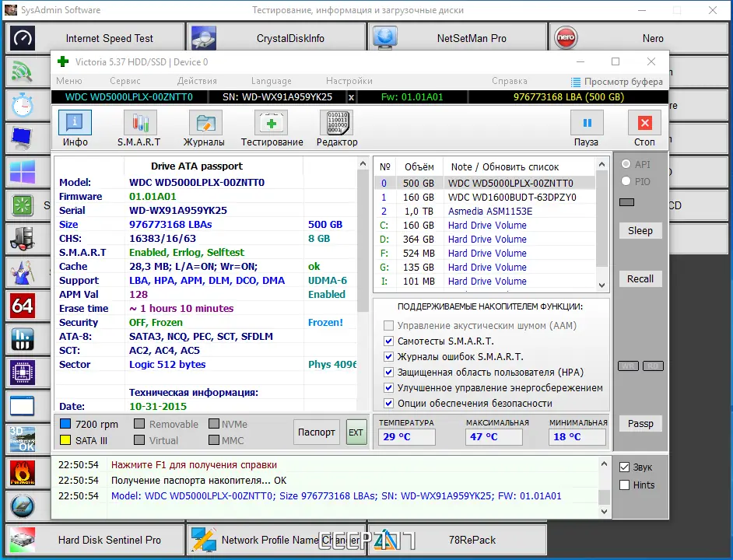Enable the Hints checkbox
The height and width of the screenshot is (560, 733).
click(625, 485)
